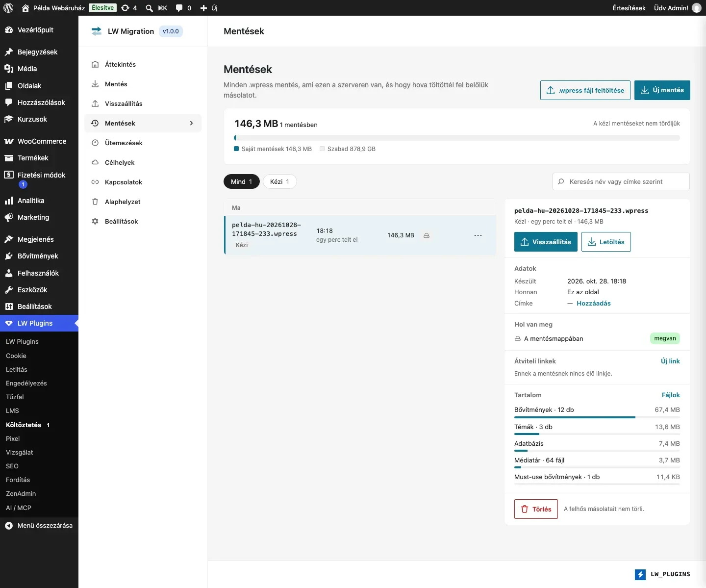This screenshot has width=706, height=588.
Task: Download backup with Letöltés button
Action: (x=606, y=242)
